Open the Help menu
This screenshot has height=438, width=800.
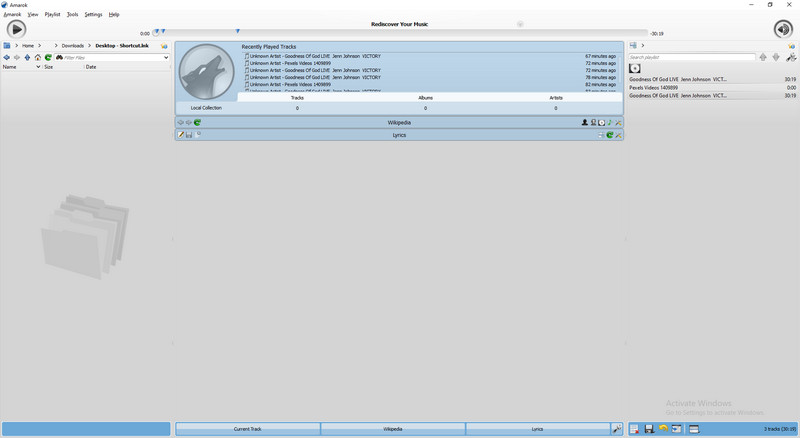114,14
